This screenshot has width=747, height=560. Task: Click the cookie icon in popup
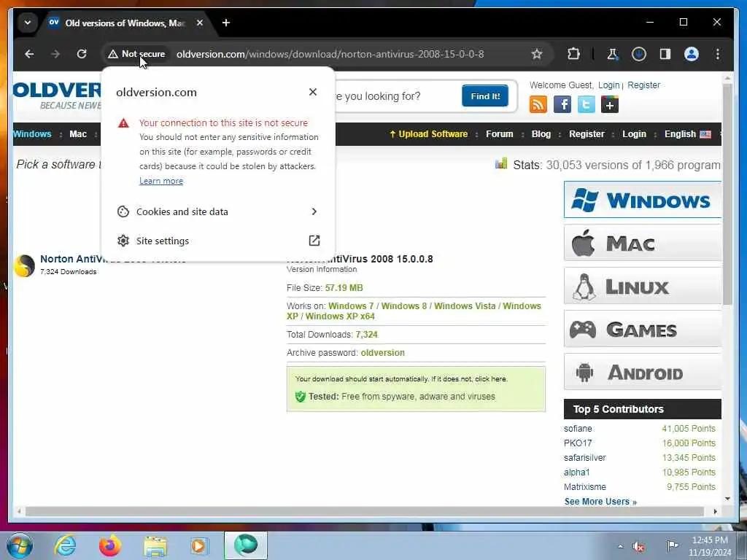[123, 211]
